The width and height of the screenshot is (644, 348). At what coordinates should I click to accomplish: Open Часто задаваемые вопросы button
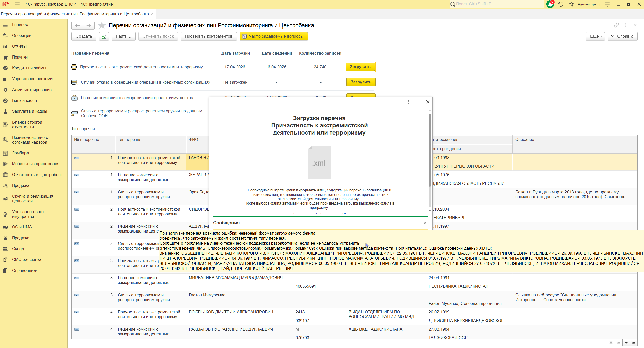(x=274, y=36)
